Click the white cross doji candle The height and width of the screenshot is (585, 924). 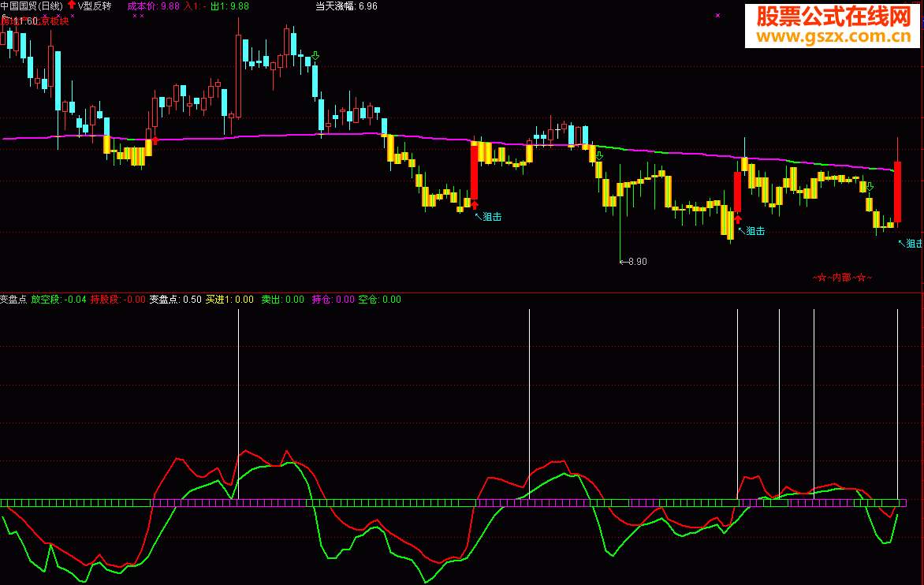coord(557,131)
